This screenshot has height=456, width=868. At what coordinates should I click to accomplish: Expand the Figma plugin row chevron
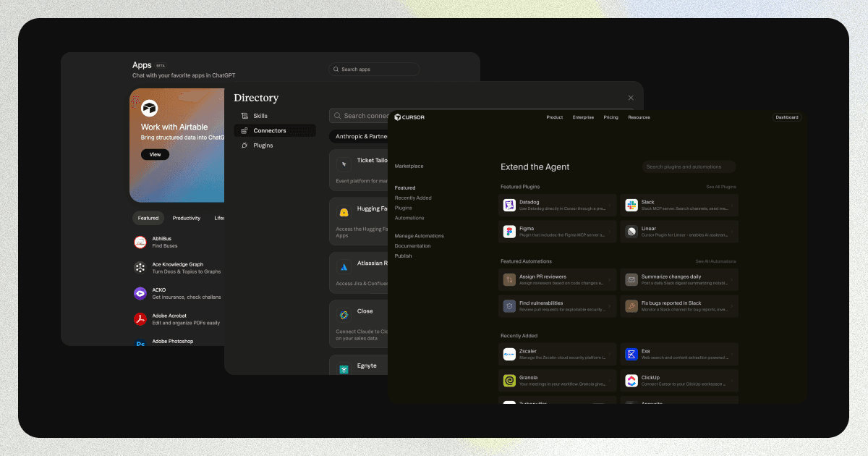click(610, 232)
